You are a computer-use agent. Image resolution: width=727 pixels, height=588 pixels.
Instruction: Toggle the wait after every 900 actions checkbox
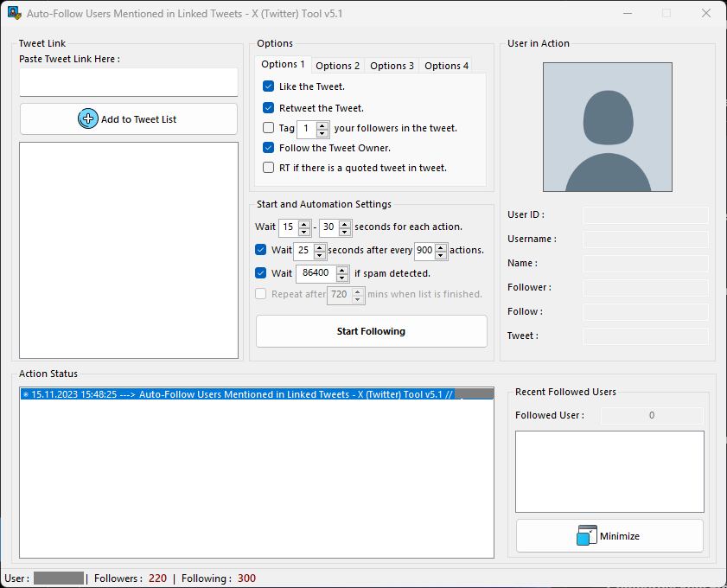(x=260, y=250)
